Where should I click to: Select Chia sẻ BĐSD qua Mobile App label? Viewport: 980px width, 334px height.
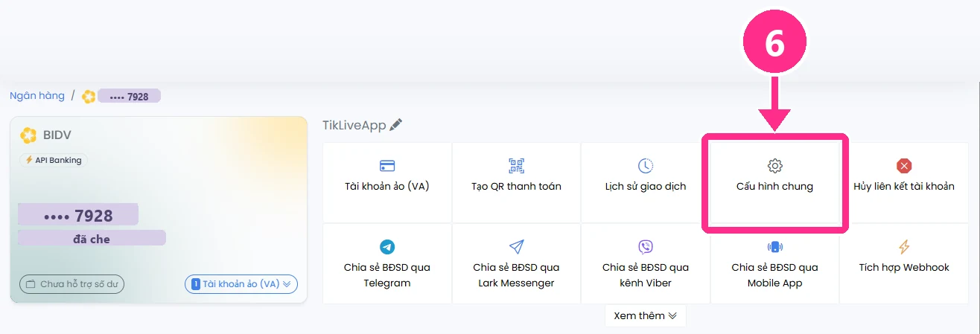[x=774, y=275]
